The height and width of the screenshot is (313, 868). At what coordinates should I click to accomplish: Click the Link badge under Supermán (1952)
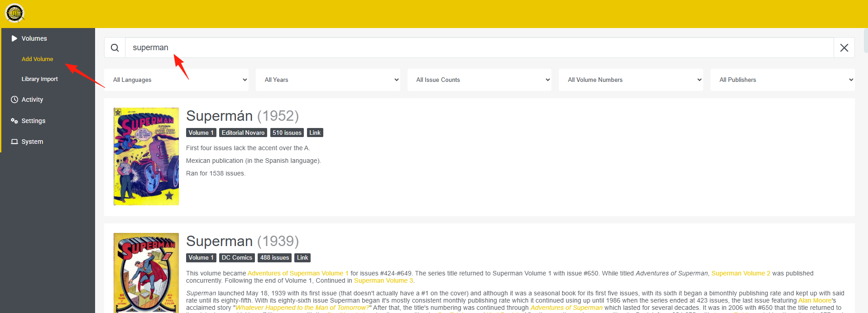tap(315, 133)
